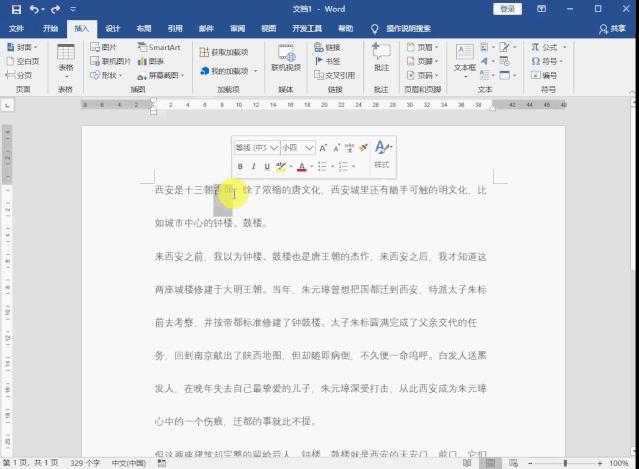Click the increase font size icon
639x469 pixels.
point(323,148)
